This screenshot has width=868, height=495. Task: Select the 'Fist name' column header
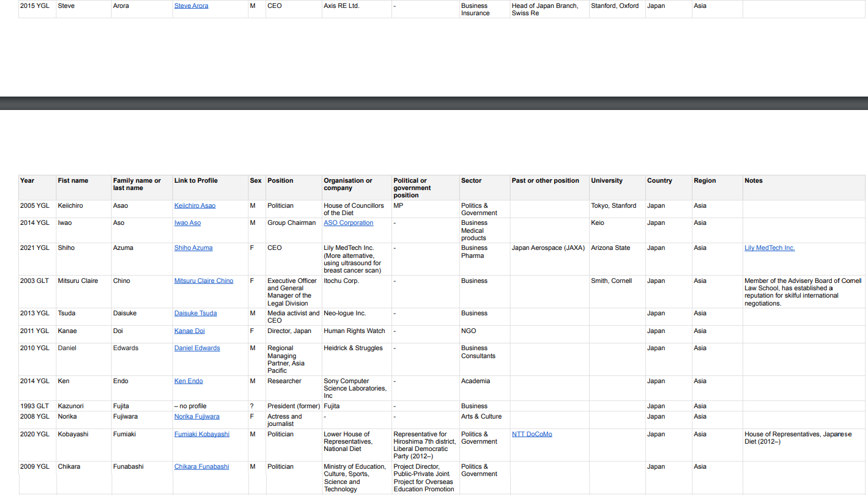[x=84, y=188]
